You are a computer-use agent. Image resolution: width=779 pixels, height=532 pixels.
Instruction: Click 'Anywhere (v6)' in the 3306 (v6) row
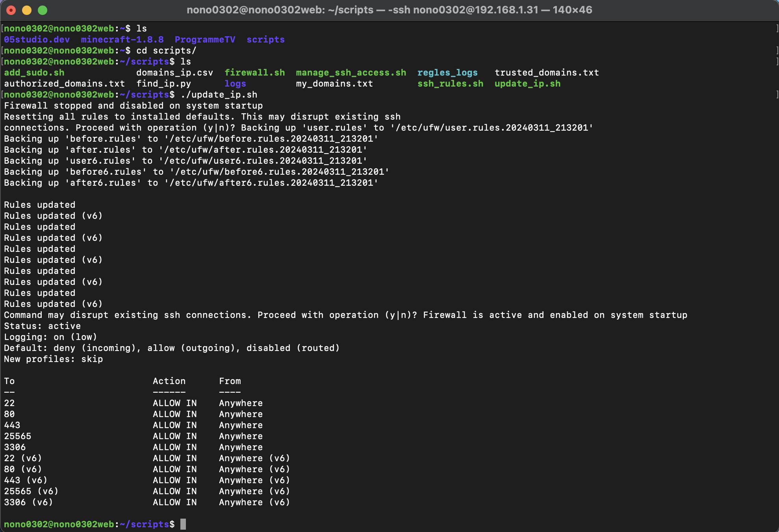pos(255,502)
